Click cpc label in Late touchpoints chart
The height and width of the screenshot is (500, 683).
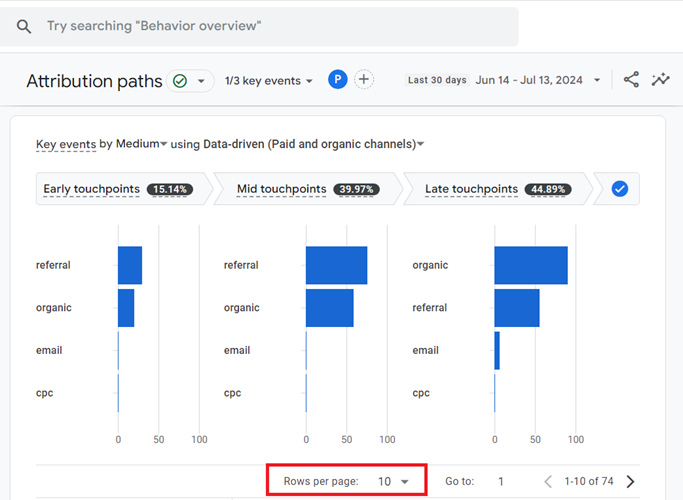[x=421, y=393]
